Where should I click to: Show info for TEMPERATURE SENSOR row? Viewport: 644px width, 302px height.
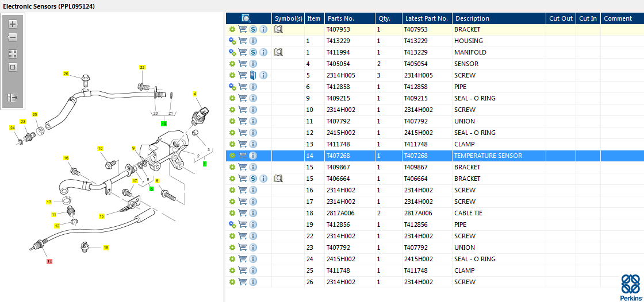click(253, 156)
